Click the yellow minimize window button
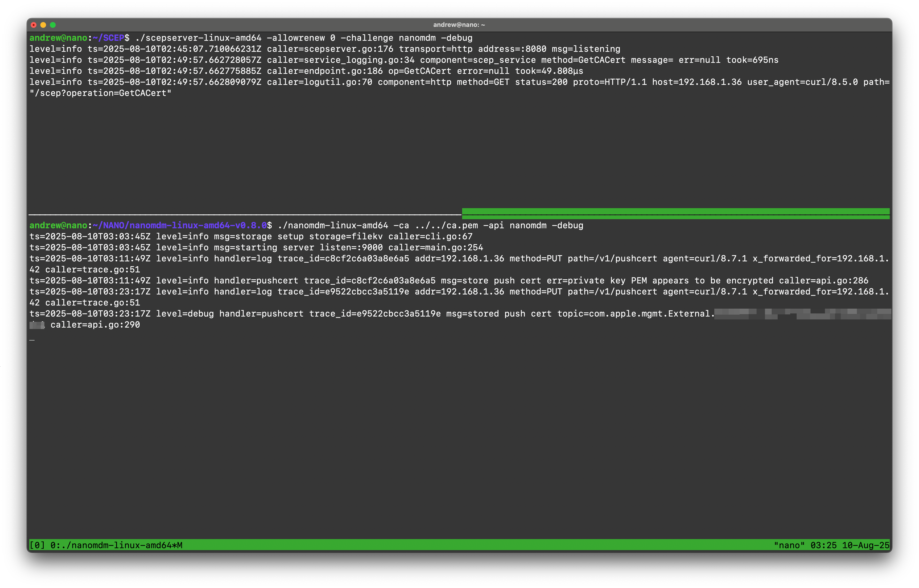The image size is (919, 588). [43, 25]
